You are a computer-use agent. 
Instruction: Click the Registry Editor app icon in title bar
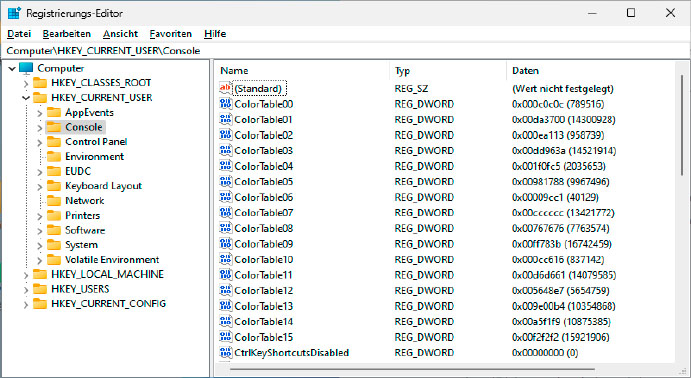click(14, 13)
